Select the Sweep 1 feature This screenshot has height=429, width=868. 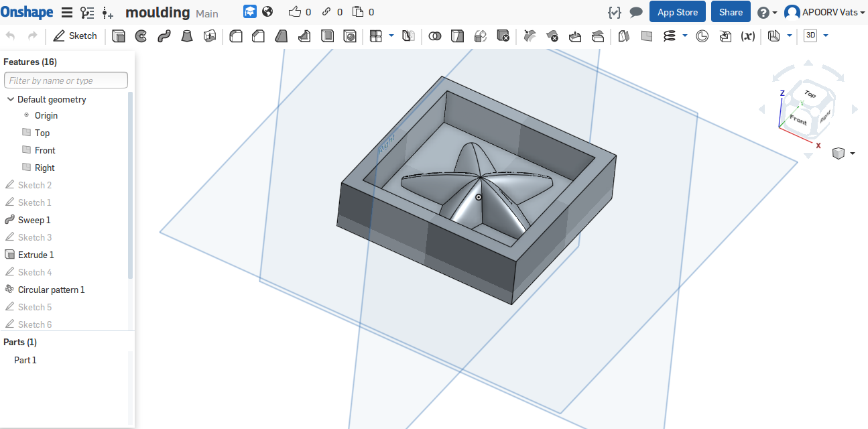[34, 220]
